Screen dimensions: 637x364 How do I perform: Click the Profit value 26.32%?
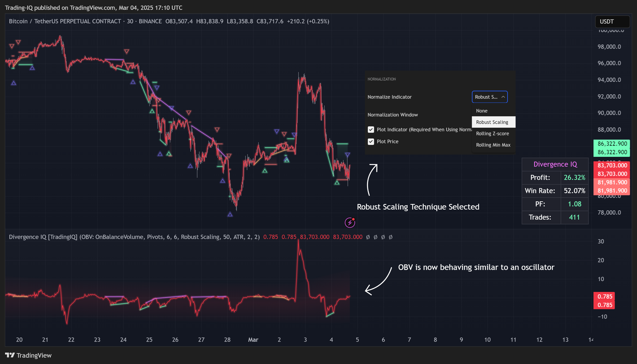574,177
